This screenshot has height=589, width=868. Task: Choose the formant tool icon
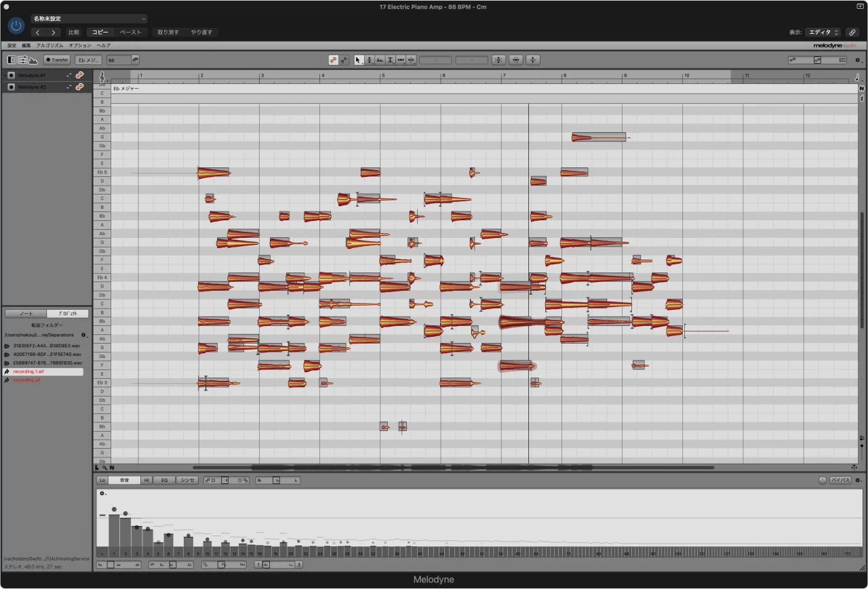[x=380, y=60]
